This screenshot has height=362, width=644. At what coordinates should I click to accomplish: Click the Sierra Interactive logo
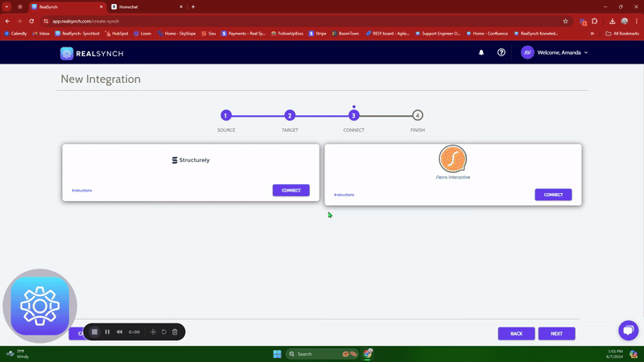point(452,162)
